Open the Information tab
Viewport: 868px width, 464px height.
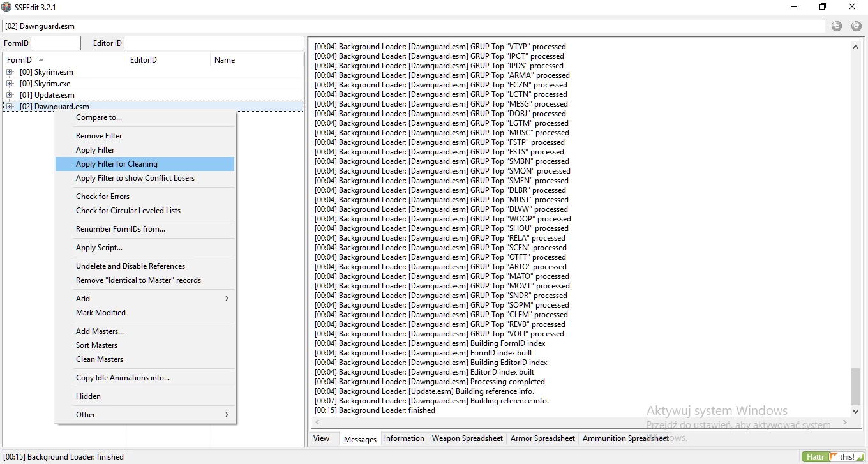tap(404, 438)
